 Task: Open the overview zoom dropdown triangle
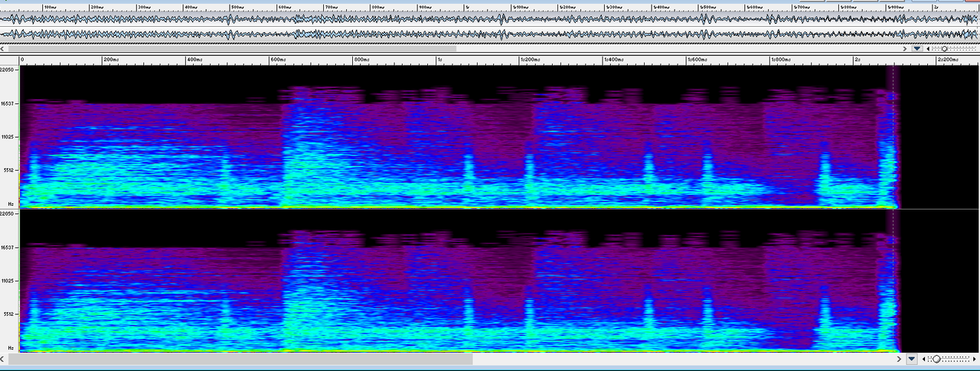(x=917, y=48)
